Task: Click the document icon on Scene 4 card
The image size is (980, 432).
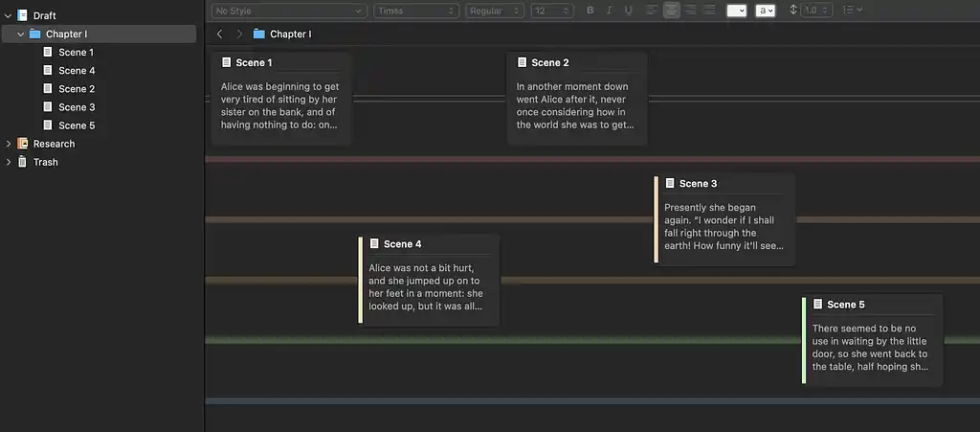Action: 374,243
